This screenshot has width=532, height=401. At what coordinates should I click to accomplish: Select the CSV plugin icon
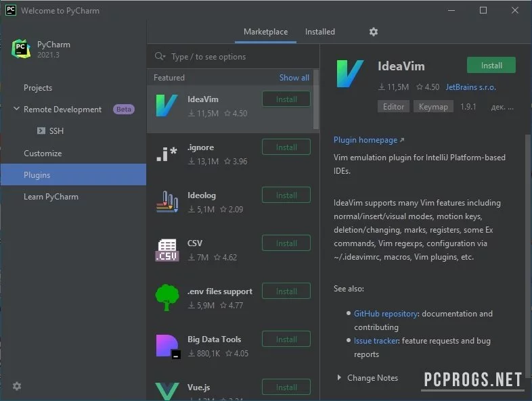[167, 250]
